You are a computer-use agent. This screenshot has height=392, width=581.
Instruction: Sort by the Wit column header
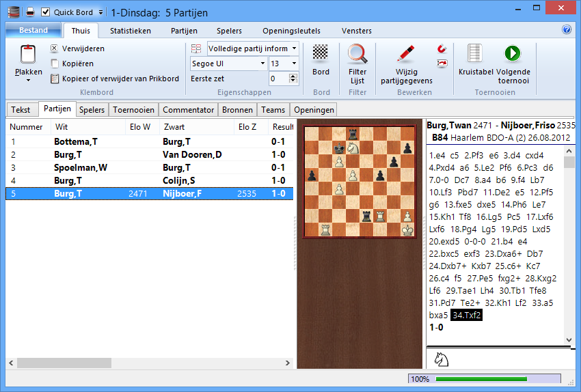point(88,127)
